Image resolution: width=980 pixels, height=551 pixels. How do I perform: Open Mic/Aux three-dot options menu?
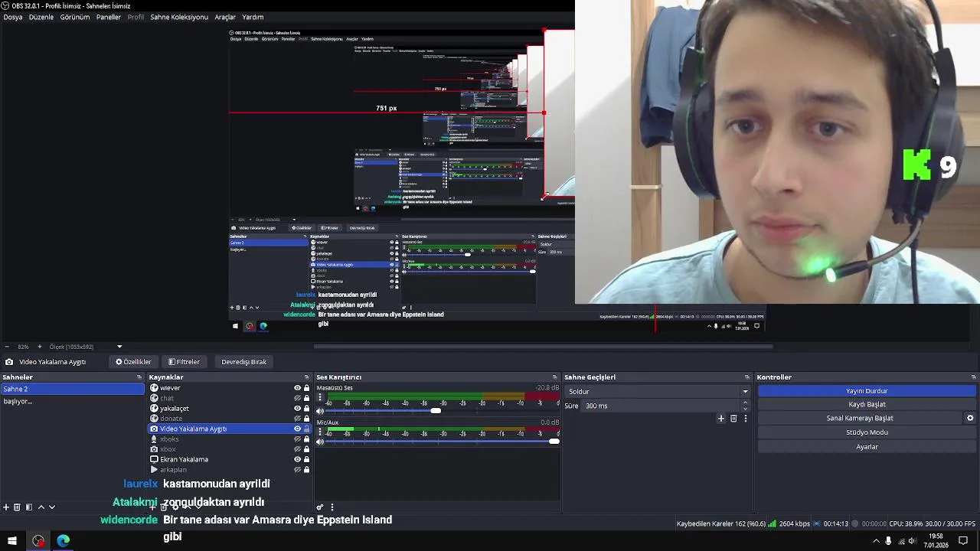320,432
